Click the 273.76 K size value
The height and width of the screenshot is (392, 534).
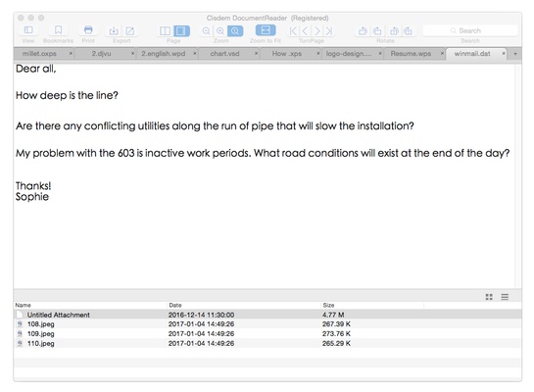[x=336, y=333]
